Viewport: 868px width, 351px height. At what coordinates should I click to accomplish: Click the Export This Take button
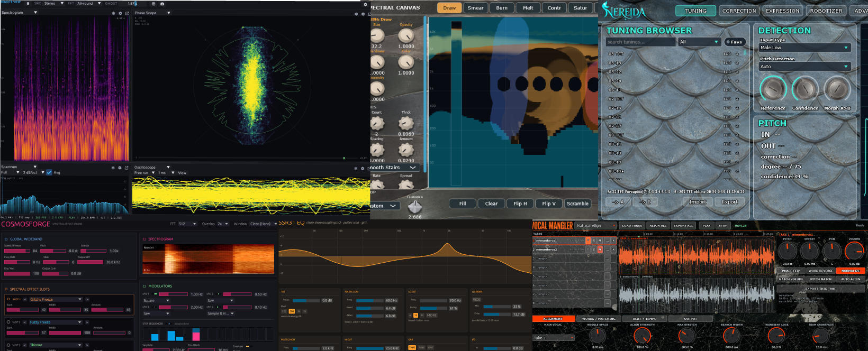(821, 289)
